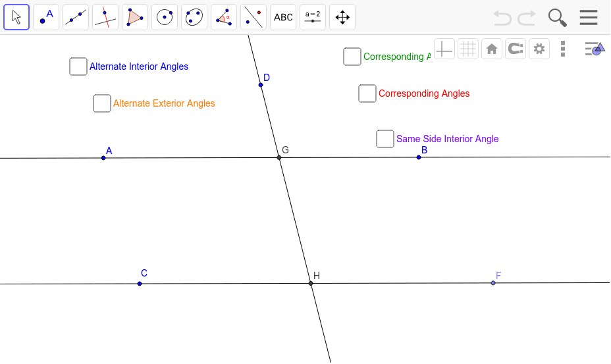Click point C on the lower line
The image size is (611, 364).
click(140, 284)
